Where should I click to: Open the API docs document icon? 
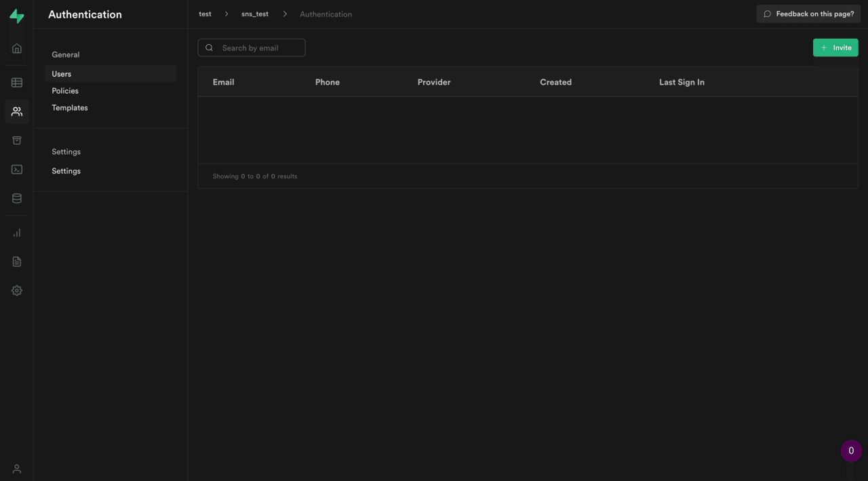[17, 262]
